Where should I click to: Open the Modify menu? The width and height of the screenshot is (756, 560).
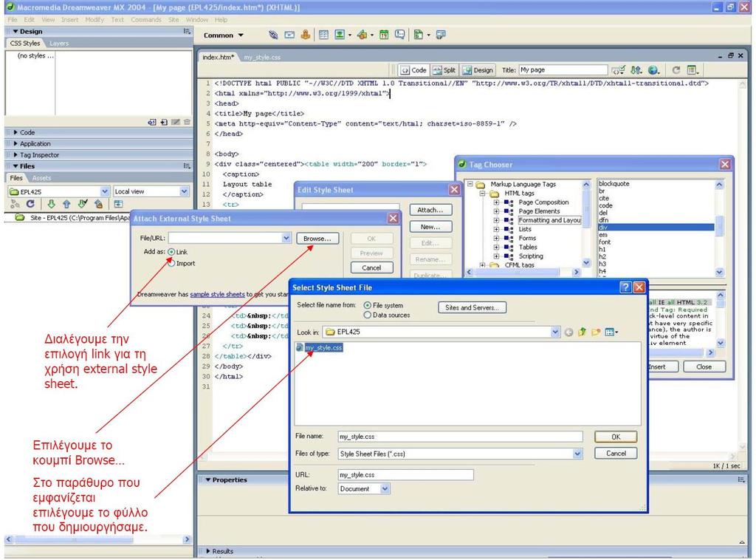[94, 20]
